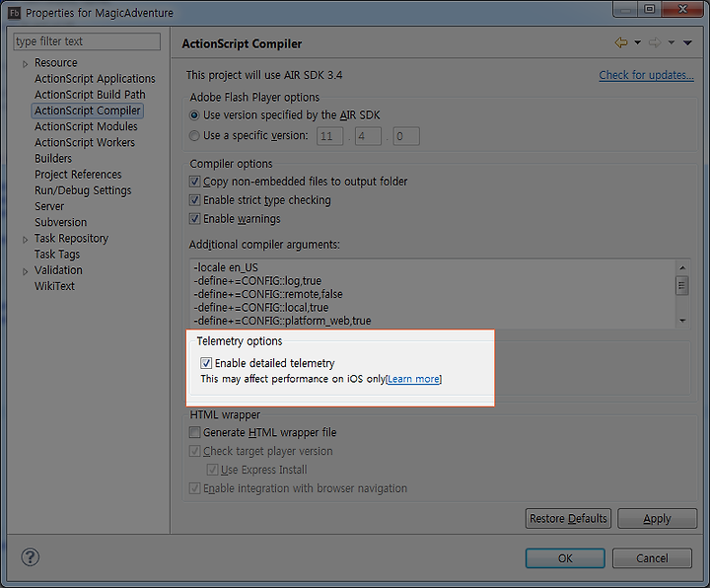Image resolution: width=710 pixels, height=588 pixels.
Task: Click the back navigation arrow icon
Action: tap(621, 43)
